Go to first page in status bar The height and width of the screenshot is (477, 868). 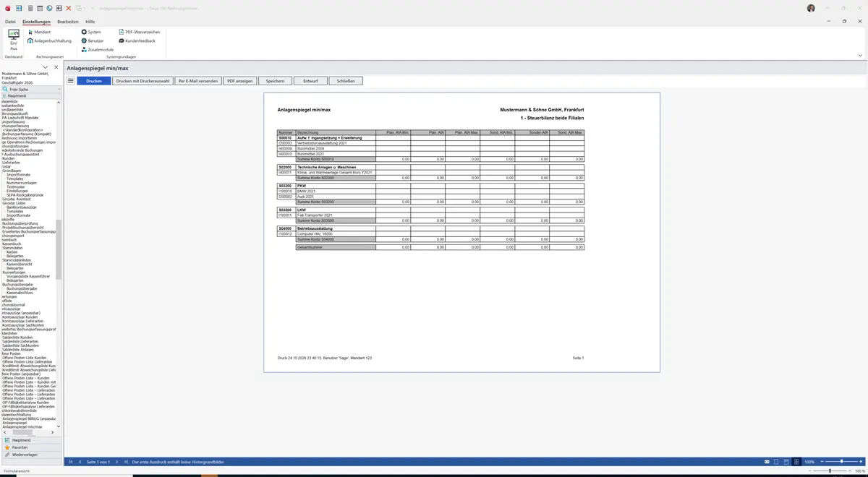pos(71,461)
